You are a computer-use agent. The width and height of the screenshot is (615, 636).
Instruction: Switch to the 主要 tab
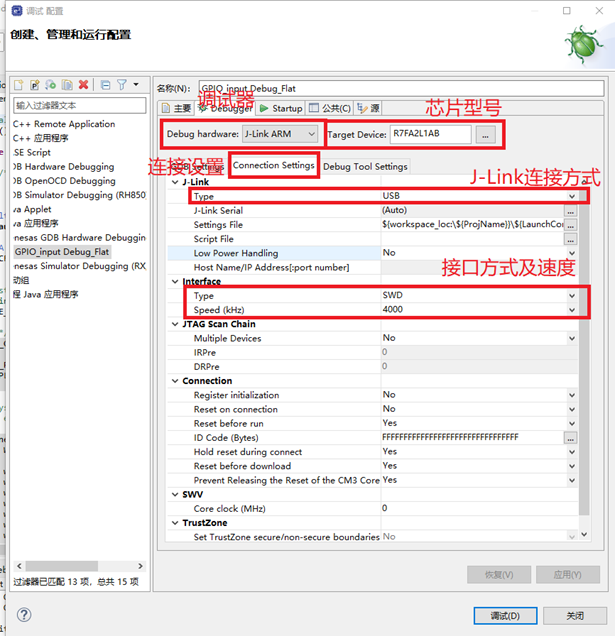pos(176,108)
